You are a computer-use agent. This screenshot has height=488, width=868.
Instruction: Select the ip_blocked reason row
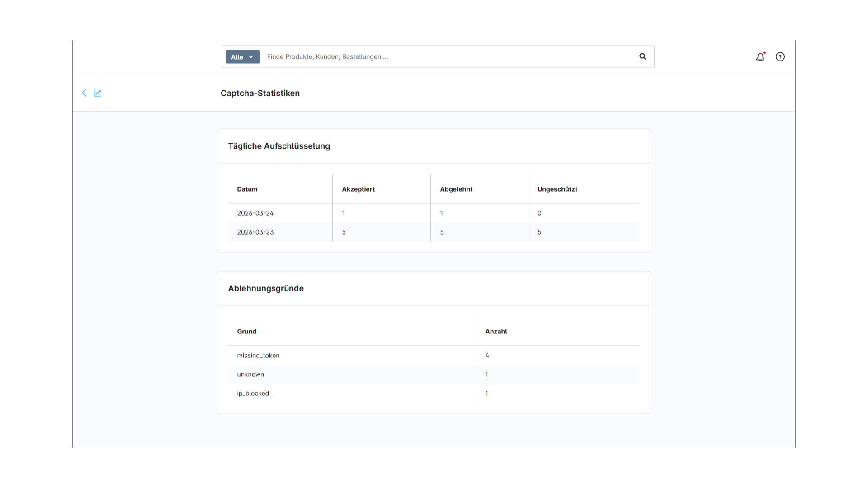pyautogui.click(x=434, y=394)
